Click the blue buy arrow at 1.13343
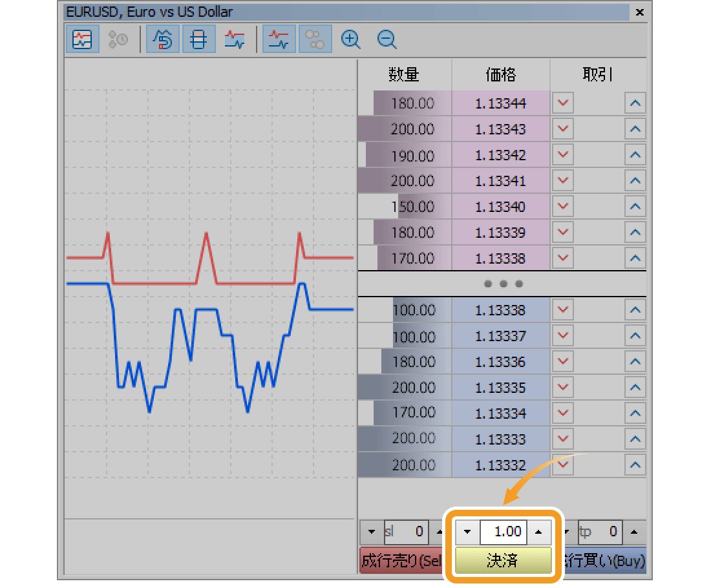The height and width of the screenshot is (588, 711). (635, 129)
